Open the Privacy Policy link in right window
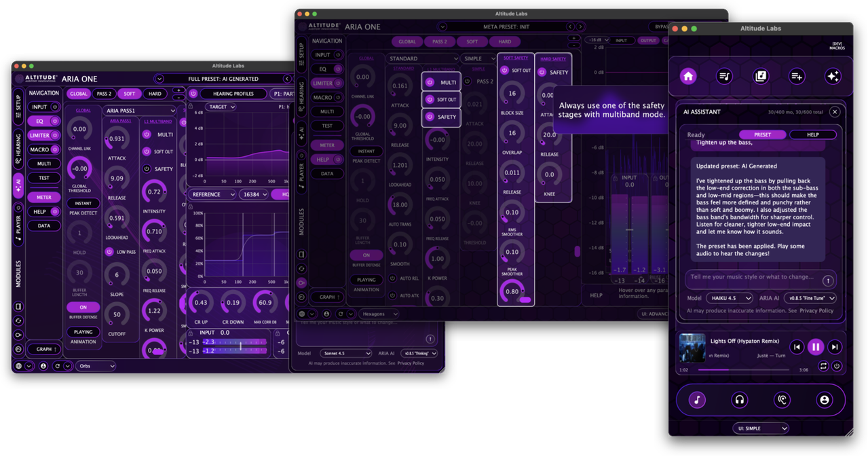Viewport: 868px width, 461px height. click(816, 310)
